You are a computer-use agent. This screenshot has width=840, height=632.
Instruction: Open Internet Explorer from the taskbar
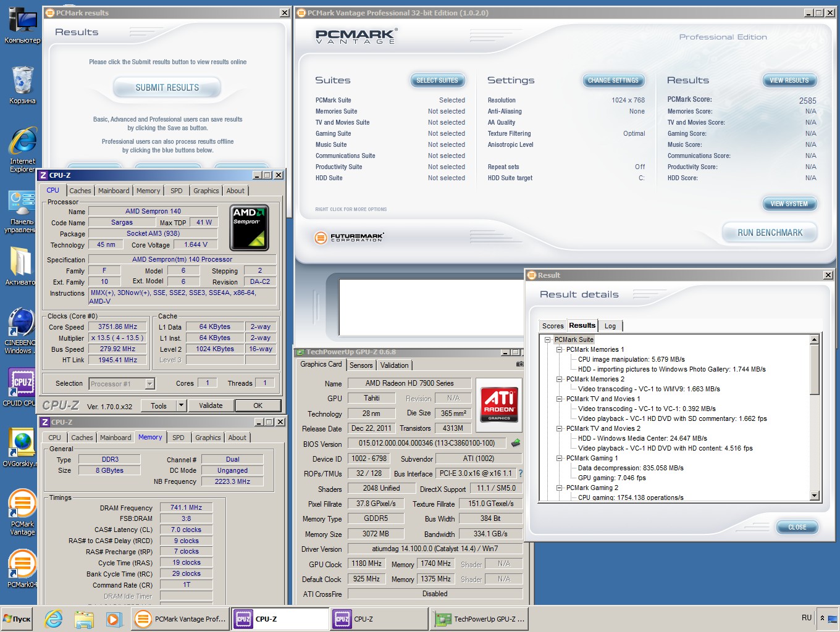54,619
